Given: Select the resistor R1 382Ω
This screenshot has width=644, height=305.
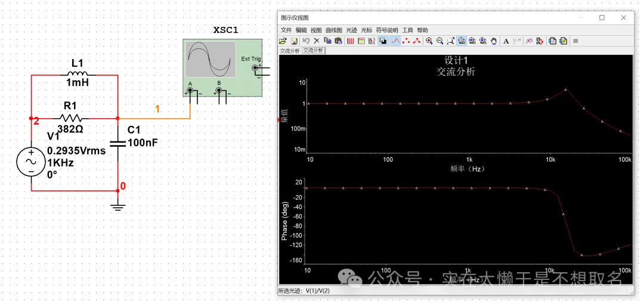Looking at the screenshot, I should 71,118.
